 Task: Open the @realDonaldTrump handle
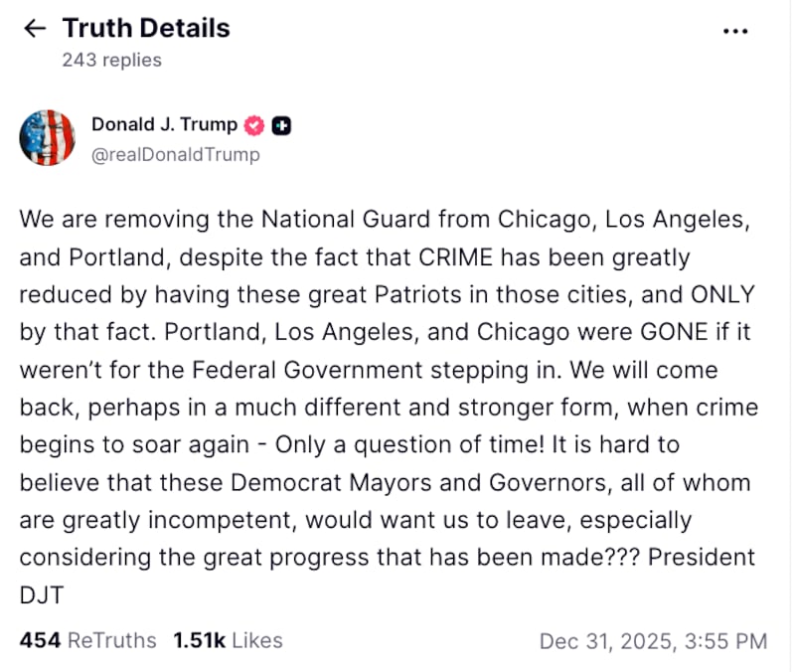coord(175,154)
